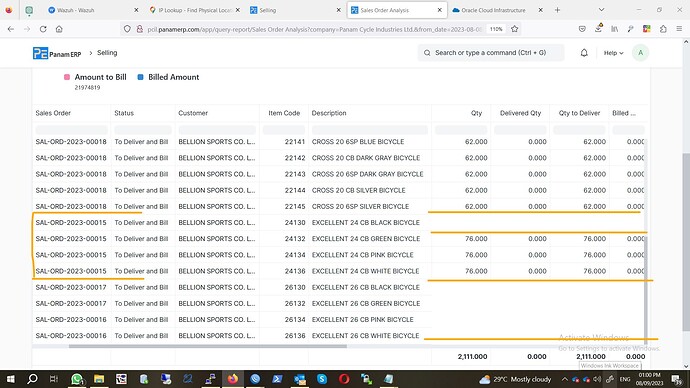
Task: Click the page vertical scrollbar
Action: (686, 242)
